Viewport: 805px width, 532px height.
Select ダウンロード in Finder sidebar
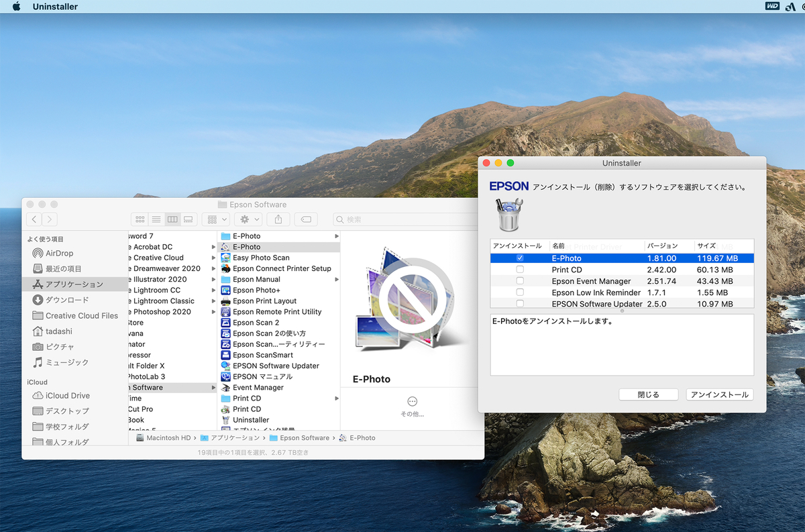[x=60, y=300]
